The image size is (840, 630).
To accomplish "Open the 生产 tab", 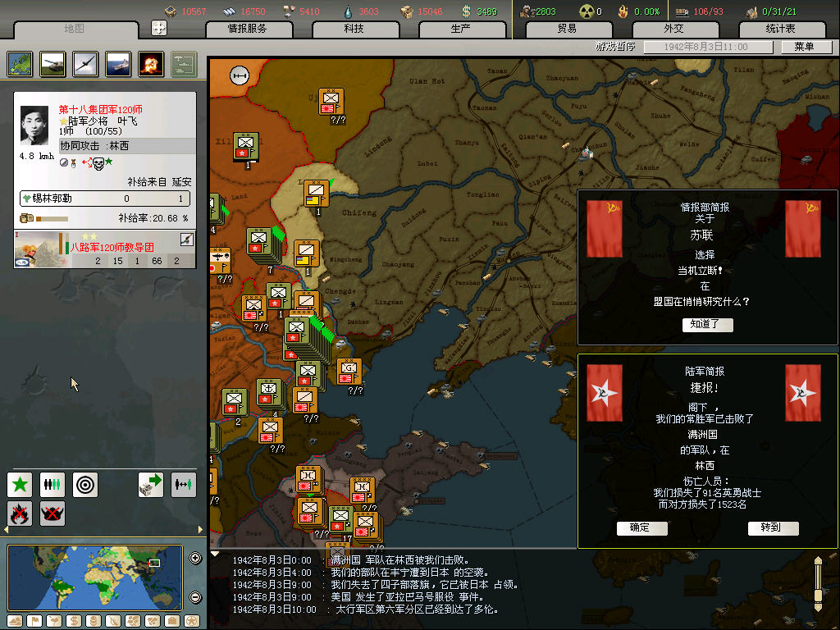I will click(x=461, y=29).
